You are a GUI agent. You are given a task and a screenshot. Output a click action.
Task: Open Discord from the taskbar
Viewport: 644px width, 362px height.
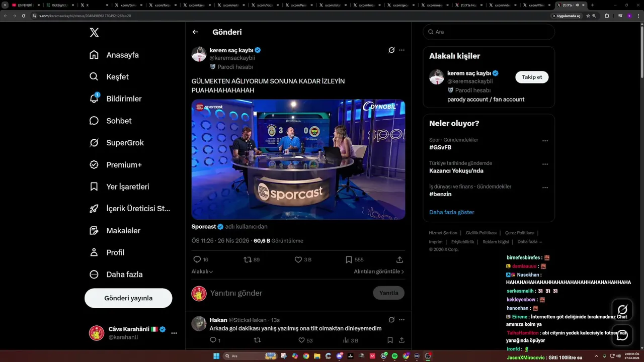pyautogui.click(x=339, y=356)
